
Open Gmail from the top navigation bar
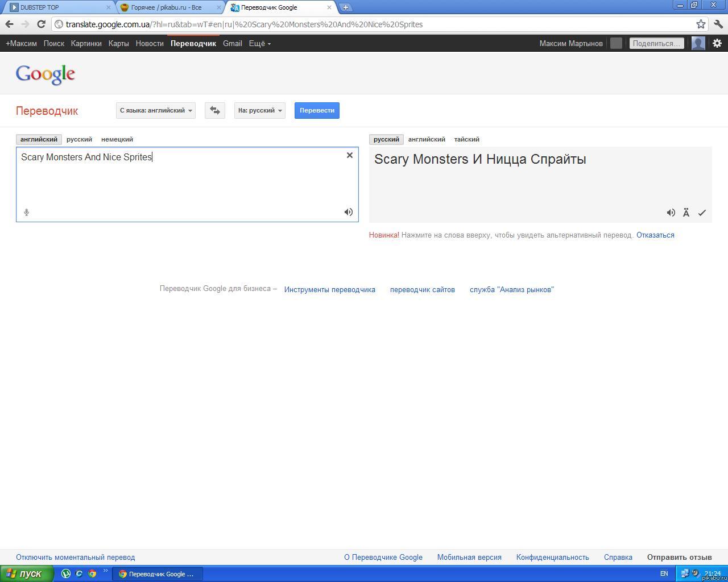232,43
